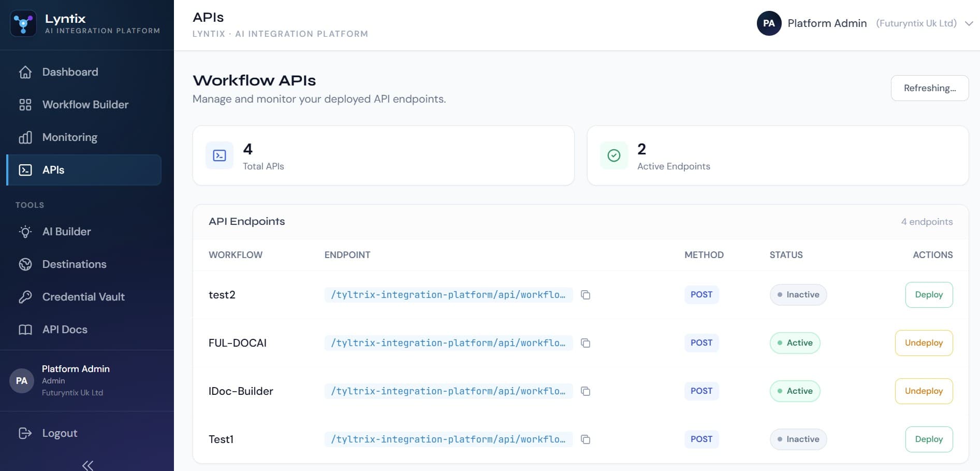Click the '4 endpoints' count label
The height and width of the screenshot is (471, 980).
tap(927, 222)
